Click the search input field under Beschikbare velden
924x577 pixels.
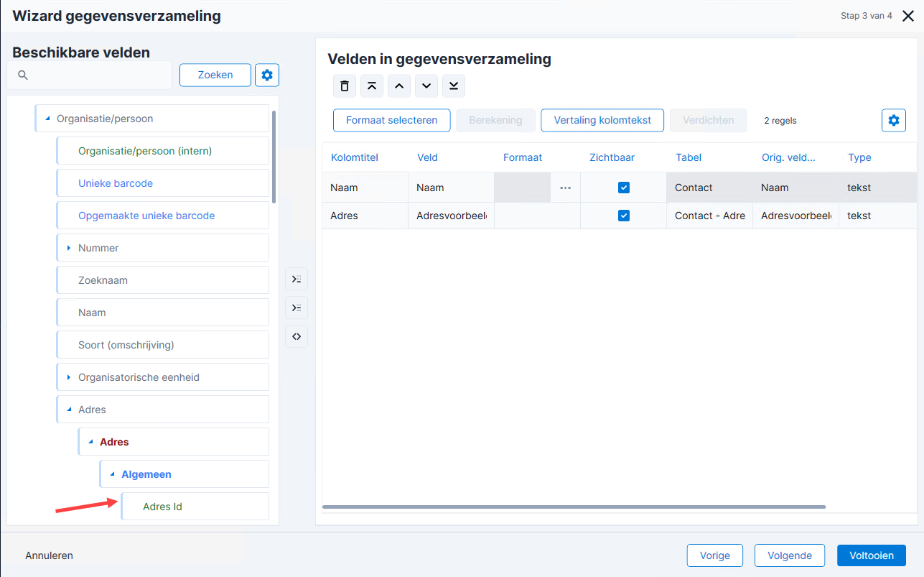pyautogui.click(x=90, y=75)
